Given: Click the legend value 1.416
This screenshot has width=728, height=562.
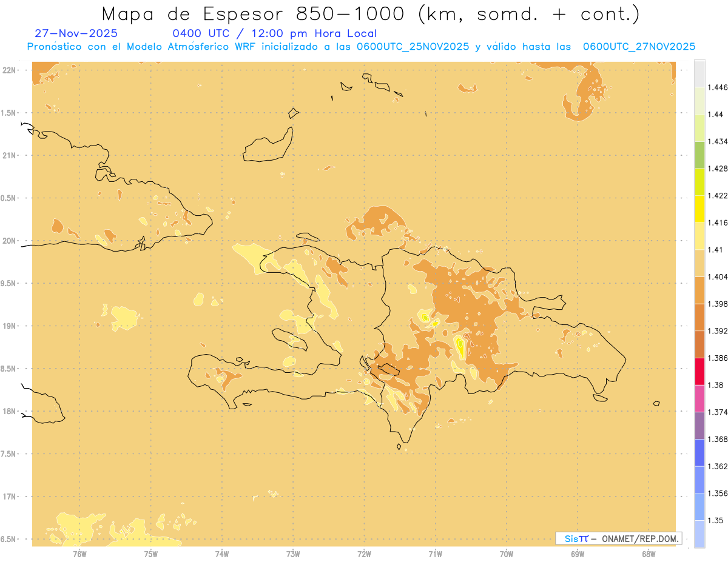Looking at the screenshot, I should click(718, 222).
